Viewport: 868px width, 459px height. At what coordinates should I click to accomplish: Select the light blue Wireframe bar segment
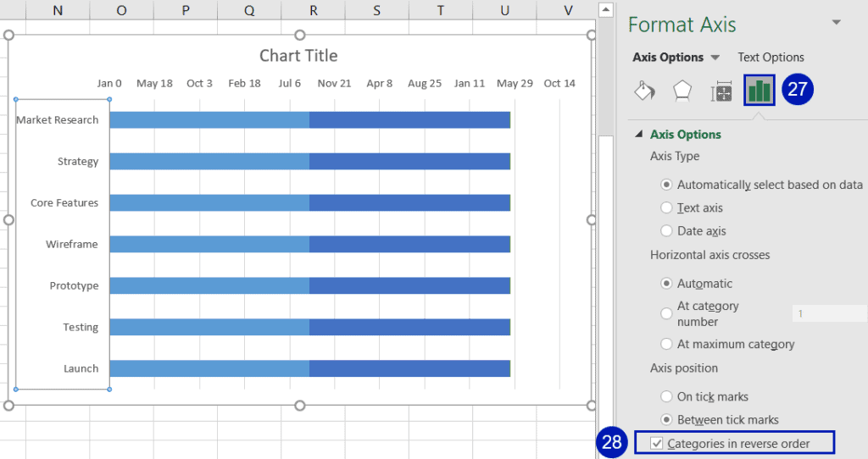point(209,245)
